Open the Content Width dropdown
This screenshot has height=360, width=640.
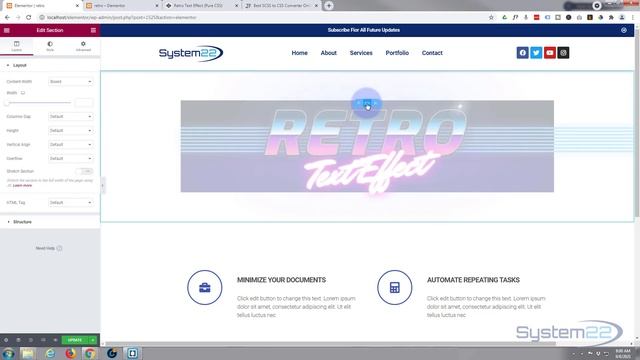coord(71,82)
